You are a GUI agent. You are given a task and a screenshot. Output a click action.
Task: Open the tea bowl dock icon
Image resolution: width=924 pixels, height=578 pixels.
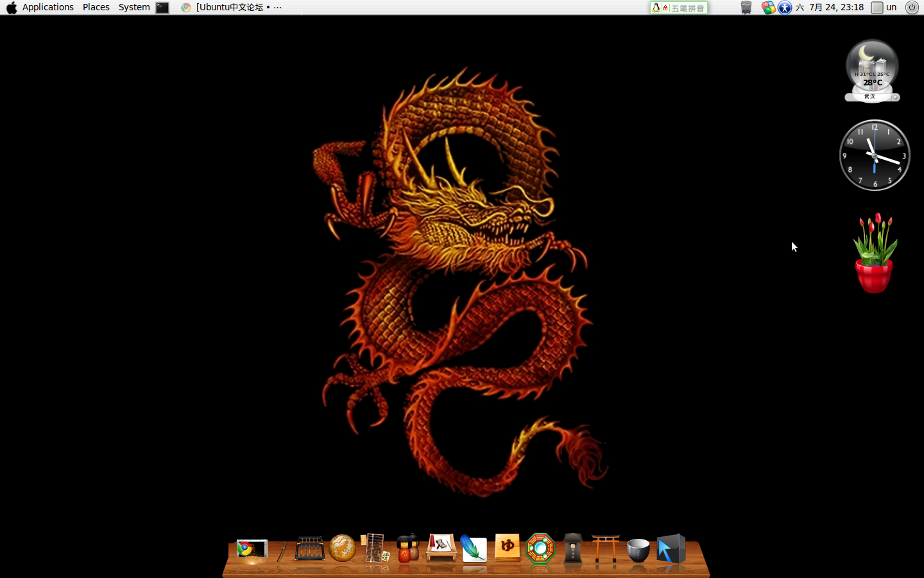coord(638,550)
